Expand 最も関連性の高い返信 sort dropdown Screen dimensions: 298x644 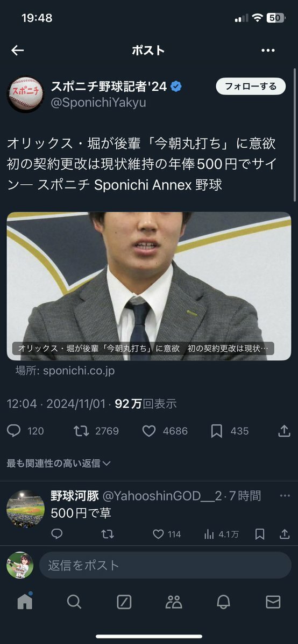[59, 464]
